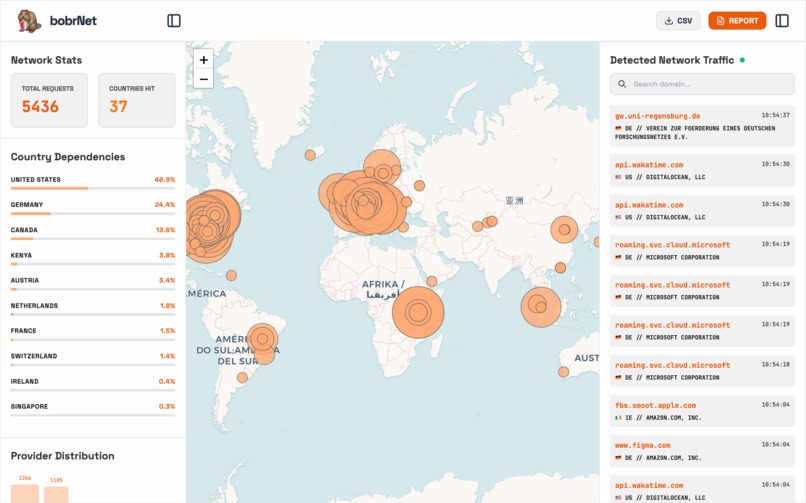
Task: Zoom in on the map
Action: (x=204, y=60)
